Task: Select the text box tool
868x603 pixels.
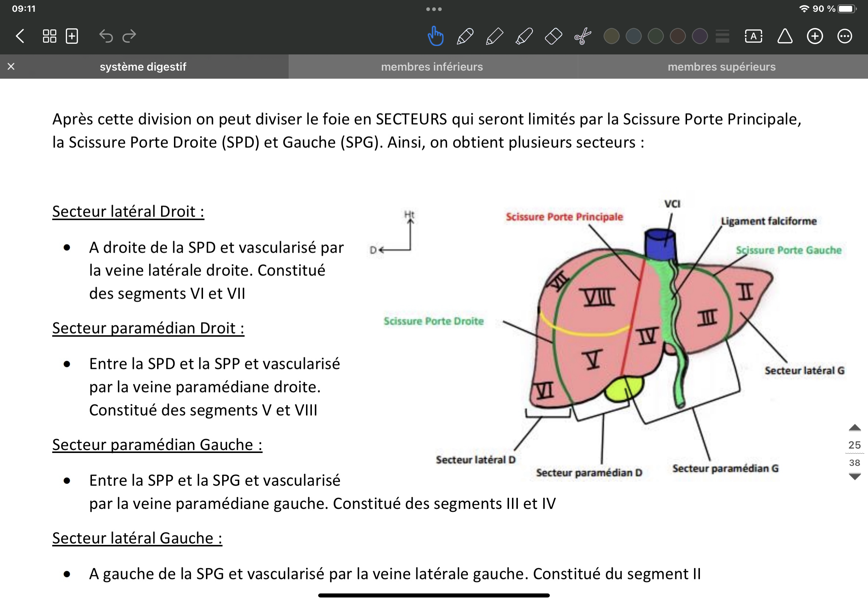Action: (753, 36)
